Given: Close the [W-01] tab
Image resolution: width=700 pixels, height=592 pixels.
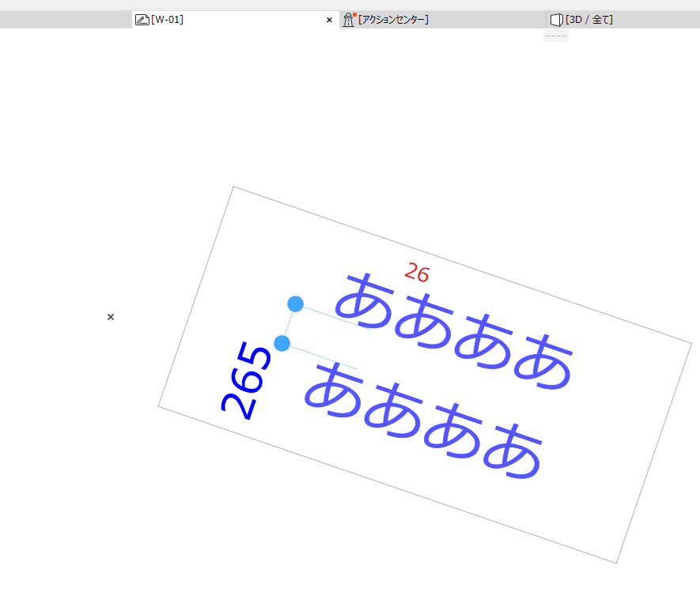Looking at the screenshot, I should (x=330, y=20).
